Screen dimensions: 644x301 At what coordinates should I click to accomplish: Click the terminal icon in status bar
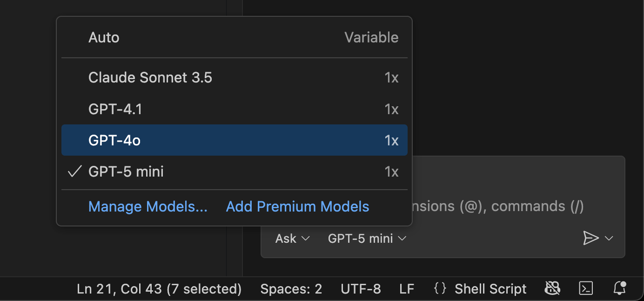point(586,288)
